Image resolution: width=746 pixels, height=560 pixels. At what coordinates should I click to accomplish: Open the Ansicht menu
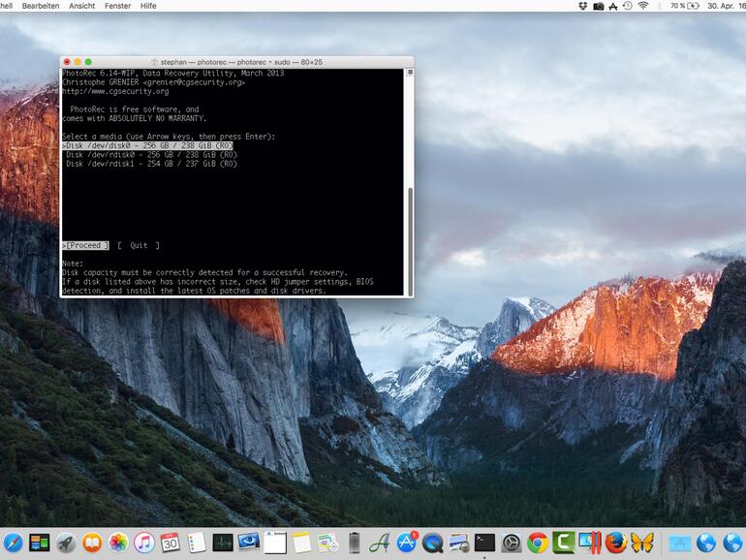[x=81, y=6]
